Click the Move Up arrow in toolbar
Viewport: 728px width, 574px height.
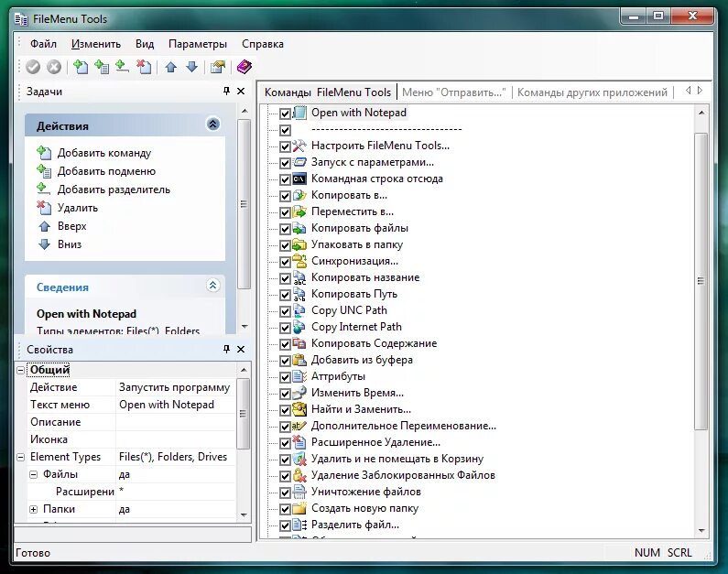tap(171, 67)
